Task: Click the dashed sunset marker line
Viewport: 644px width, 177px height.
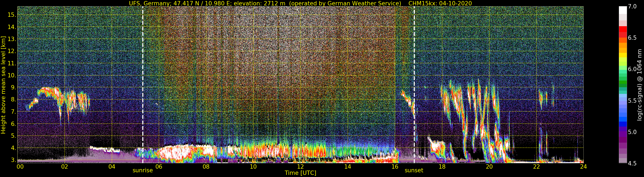Action: tap(414, 85)
